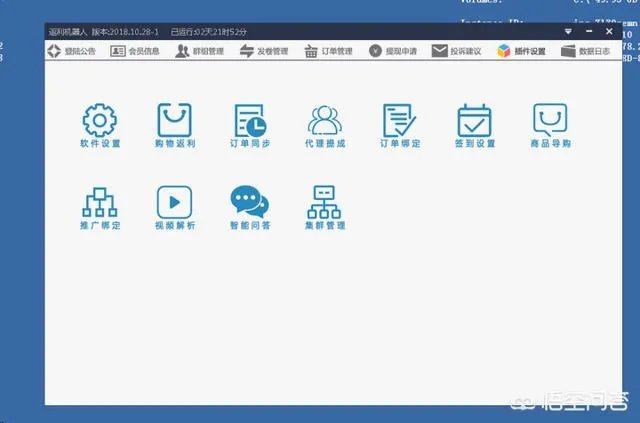
Task: Click the 购物返利 shopping bag icon
Action: (174, 120)
